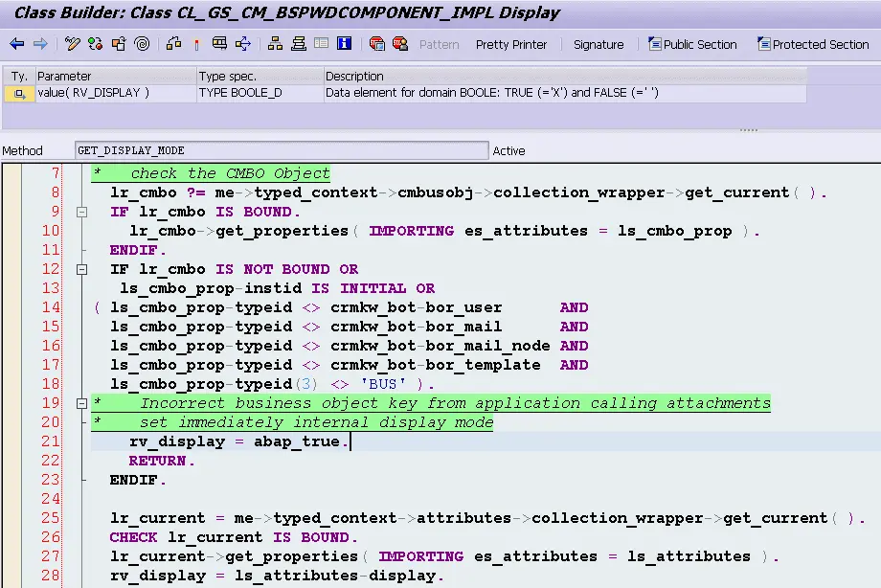Click the Test/Execute icon
The image size is (881, 588).
pos(219,44)
